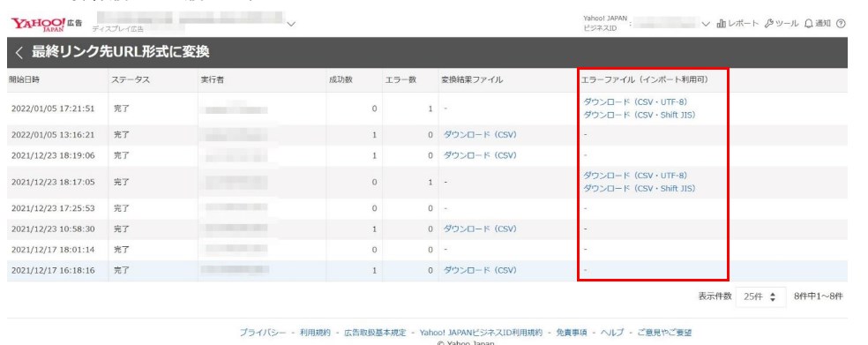This screenshot has height=345, width=868.
Task: Download UTF-8 error CSV for 2021/12/23 18:17:05
Action: click(635, 176)
